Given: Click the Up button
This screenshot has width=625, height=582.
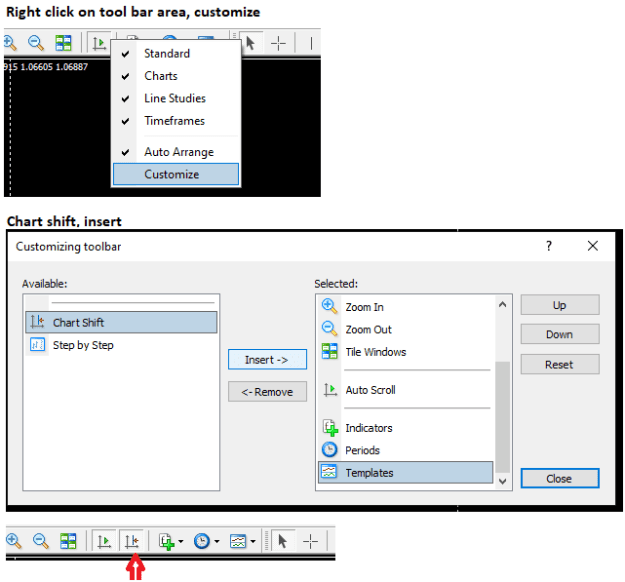Looking at the screenshot, I should click(560, 305).
